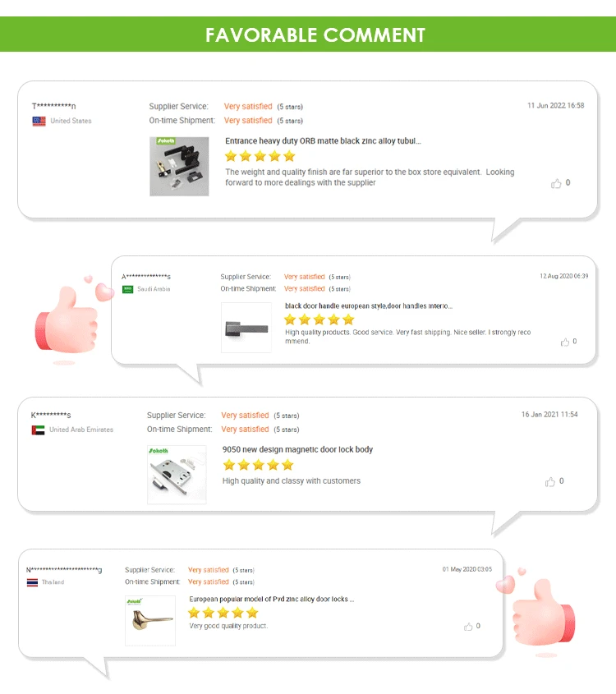This screenshot has width=616, height=694.
Task: Open the gold Pvd door handle thumbnail
Action: (150, 621)
